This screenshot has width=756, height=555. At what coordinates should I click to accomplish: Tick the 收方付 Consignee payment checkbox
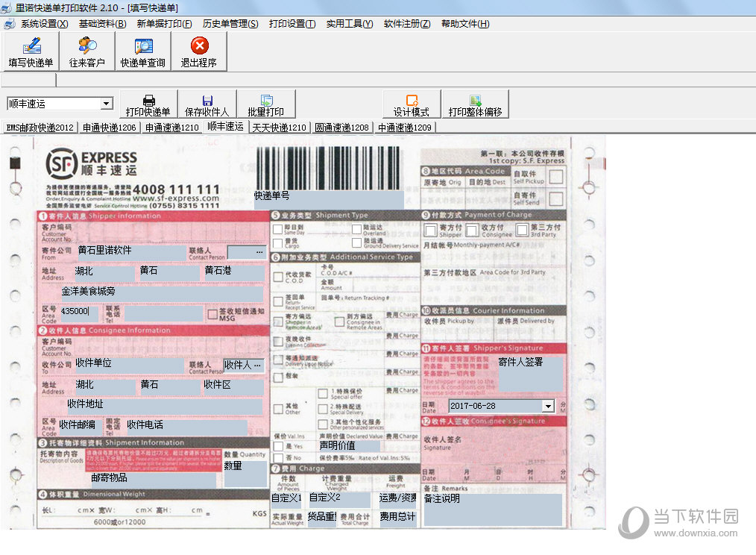[473, 231]
